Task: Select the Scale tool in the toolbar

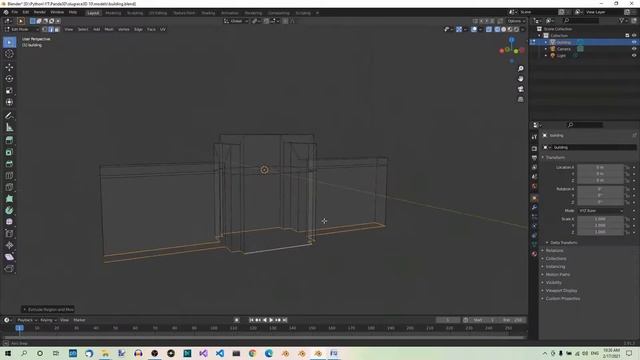Action: click(9, 91)
